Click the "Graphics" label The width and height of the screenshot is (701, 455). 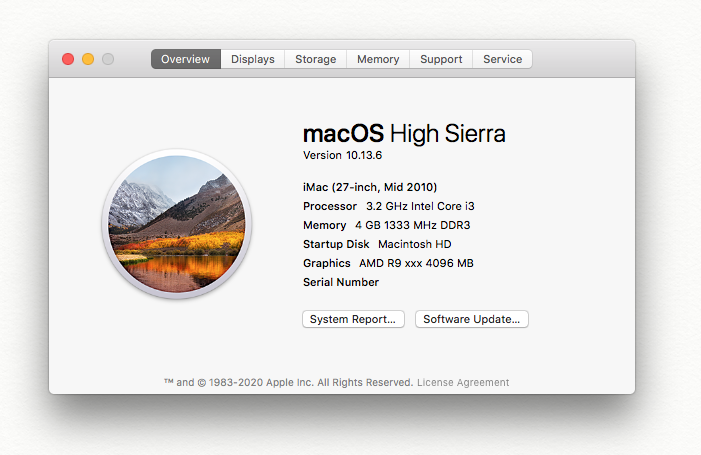327,263
